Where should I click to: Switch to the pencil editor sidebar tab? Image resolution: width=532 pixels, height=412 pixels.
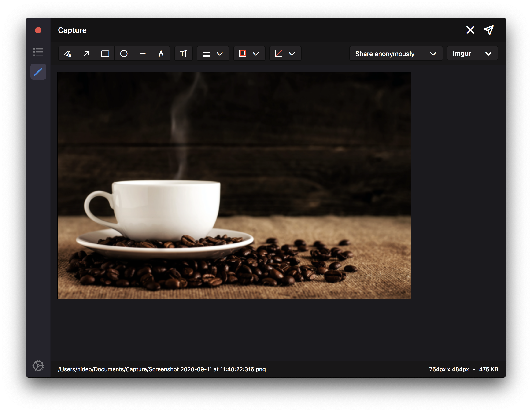(38, 72)
